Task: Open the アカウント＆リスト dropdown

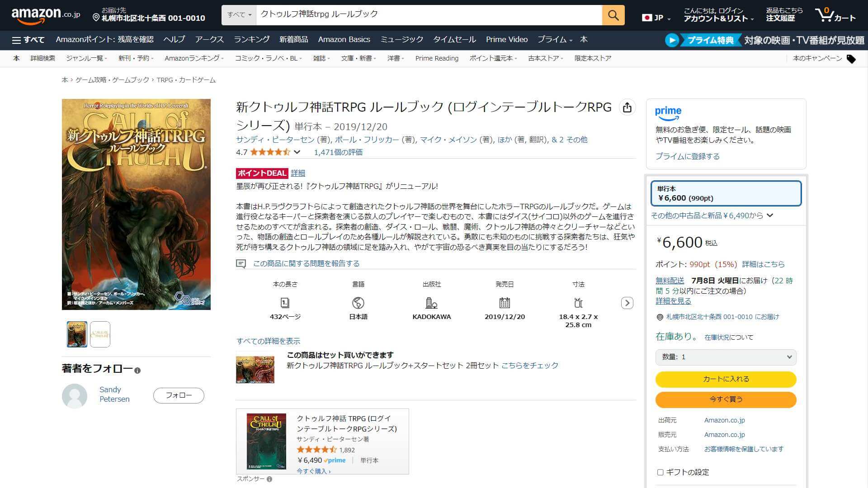Action: tap(719, 19)
